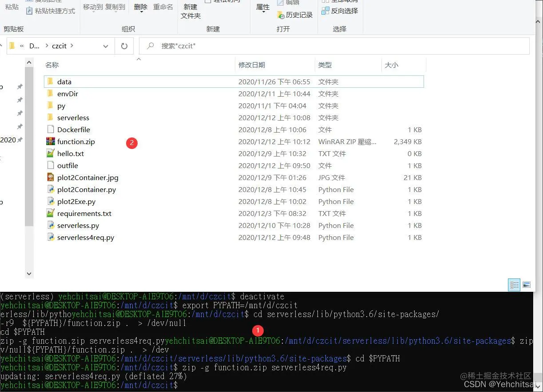Click Rename in the Organize group
Screen dimensions: 543x392
163,7
